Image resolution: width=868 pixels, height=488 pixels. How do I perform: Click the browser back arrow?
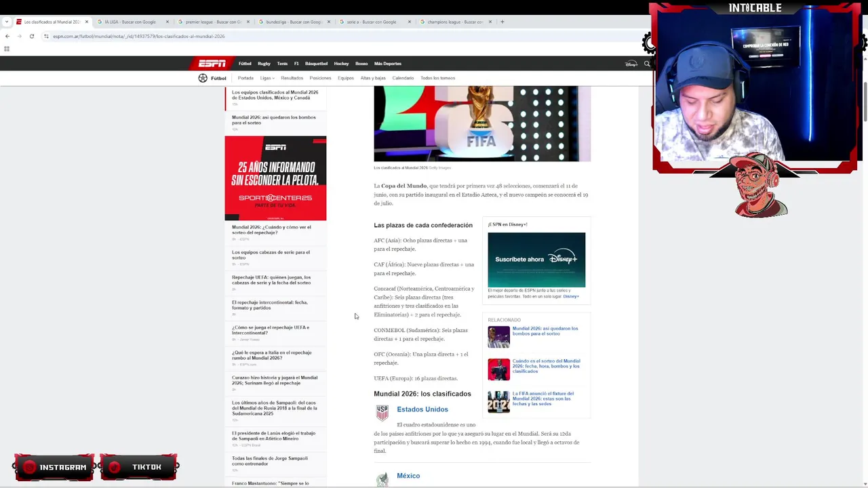point(7,36)
